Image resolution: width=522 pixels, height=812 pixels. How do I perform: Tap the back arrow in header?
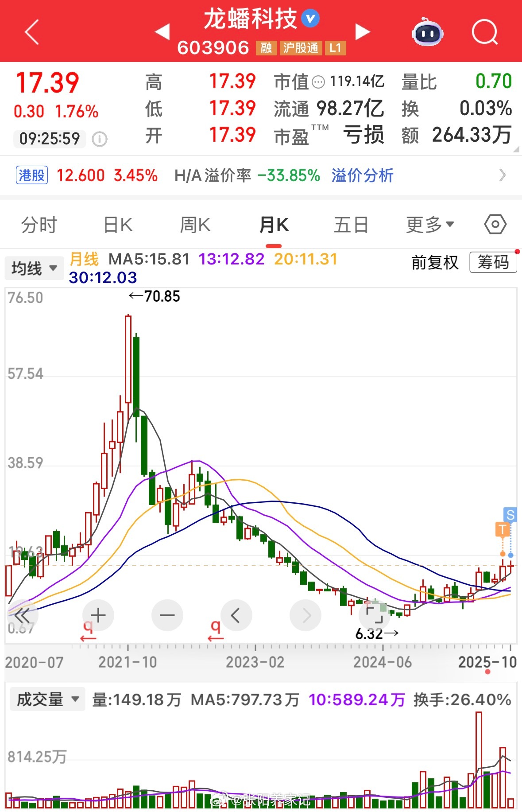32,32
